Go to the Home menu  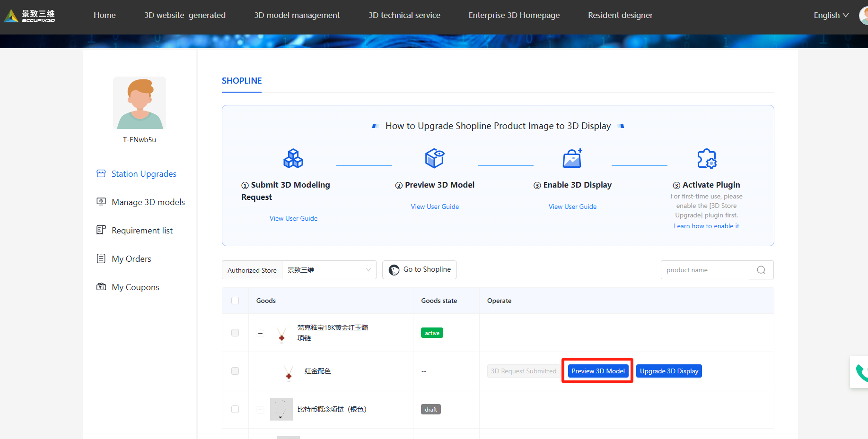click(105, 15)
